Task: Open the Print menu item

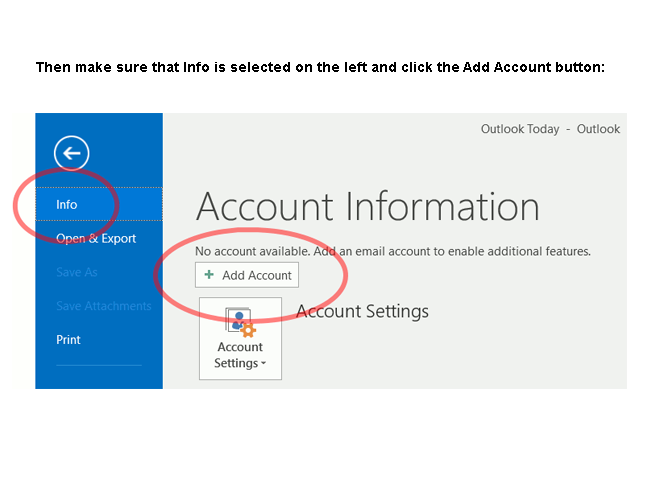Action: (x=68, y=339)
